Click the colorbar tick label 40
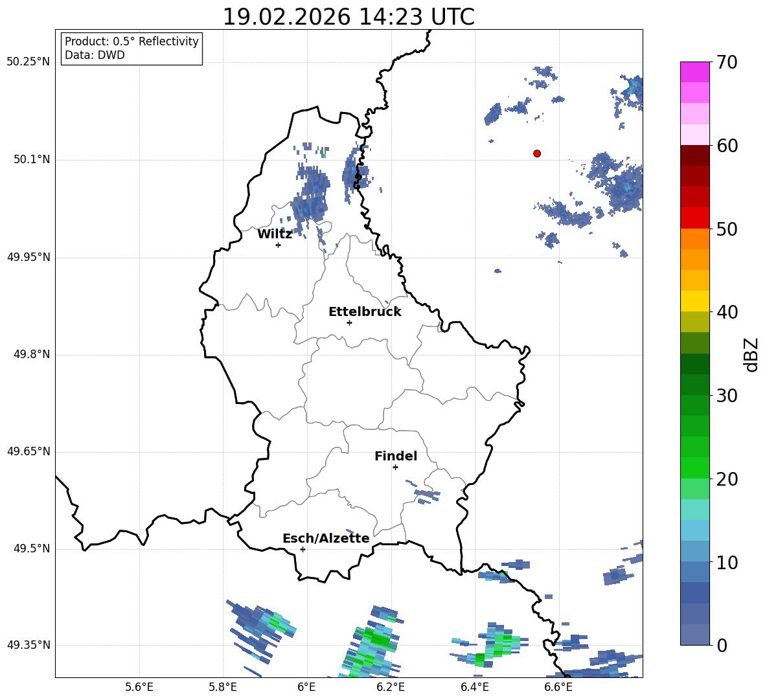767x700 pixels. pyautogui.click(x=727, y=312)
